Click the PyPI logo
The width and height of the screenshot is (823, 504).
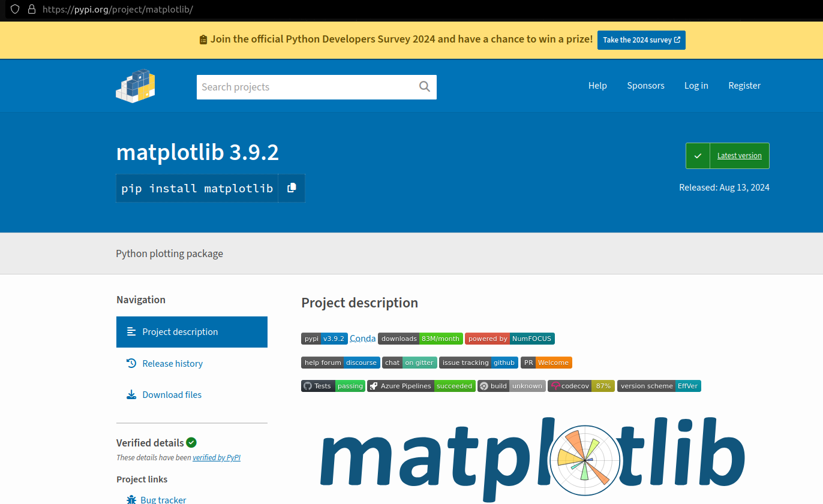click(135, 86)
